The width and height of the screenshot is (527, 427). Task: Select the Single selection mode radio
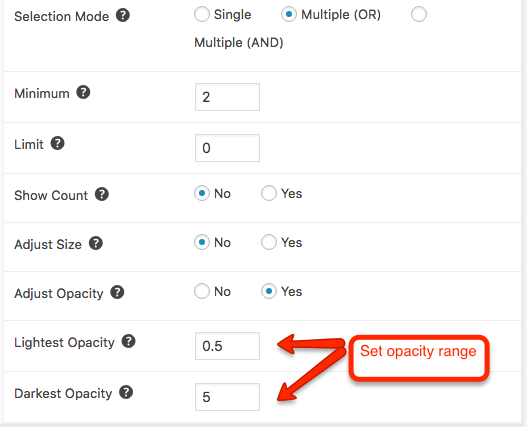(x=202, y=14)
